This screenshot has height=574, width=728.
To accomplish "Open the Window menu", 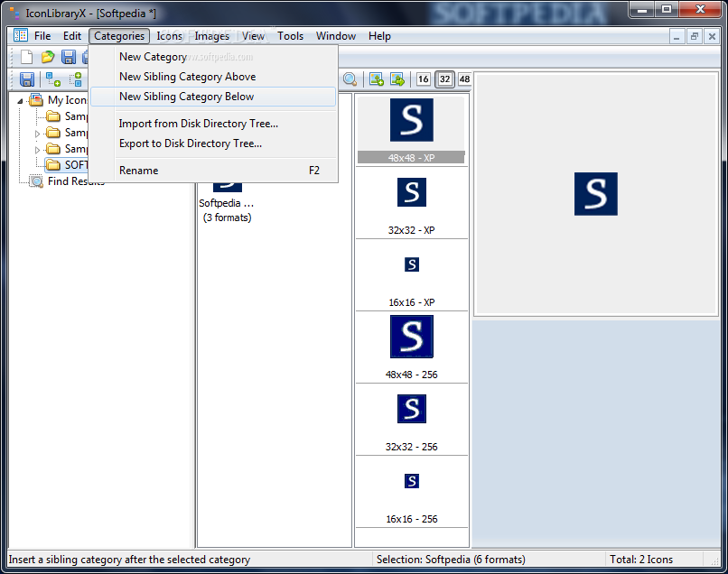I will (x=336, y=36).
